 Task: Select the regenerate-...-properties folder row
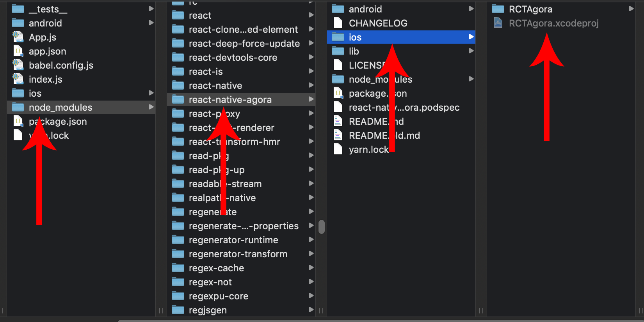241,226
